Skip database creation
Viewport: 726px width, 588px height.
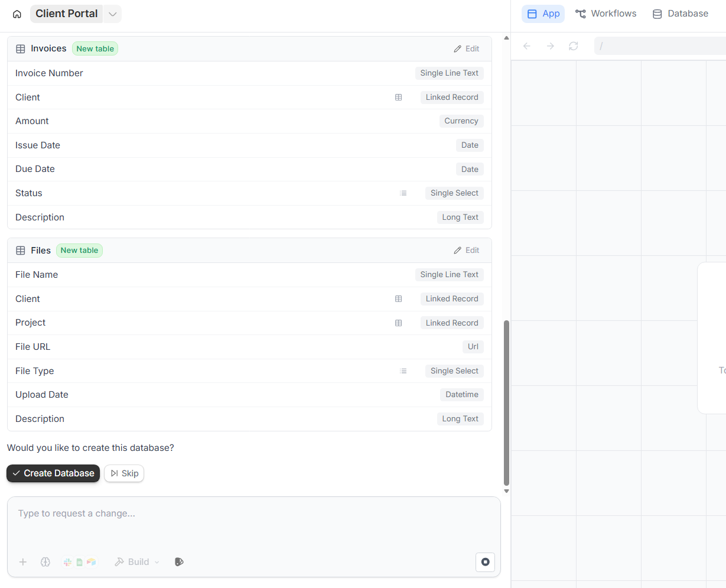pos(124,473)
